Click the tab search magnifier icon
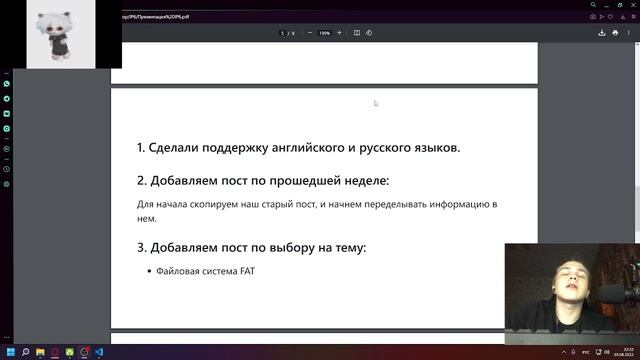Viewport: 640px width, 360px height. (593, 4)
